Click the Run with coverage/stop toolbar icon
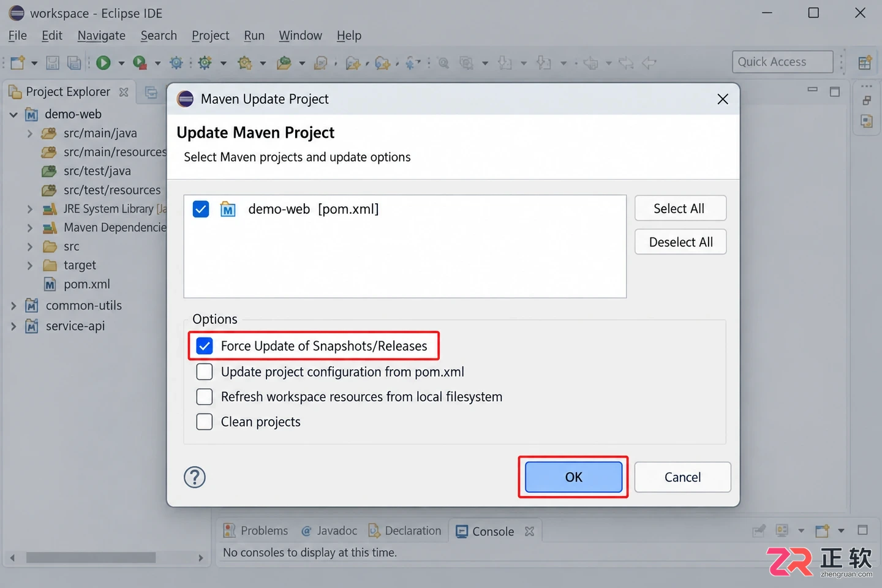882x588 pixels. tap(140, 62)
